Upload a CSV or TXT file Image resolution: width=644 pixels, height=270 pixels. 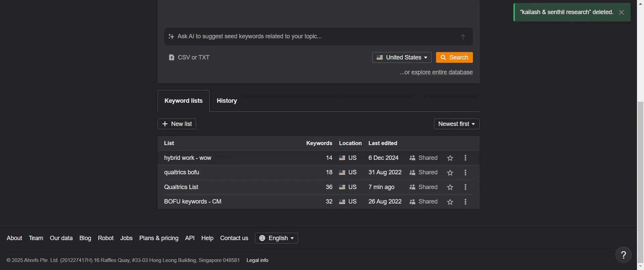[x=189, y=57]
